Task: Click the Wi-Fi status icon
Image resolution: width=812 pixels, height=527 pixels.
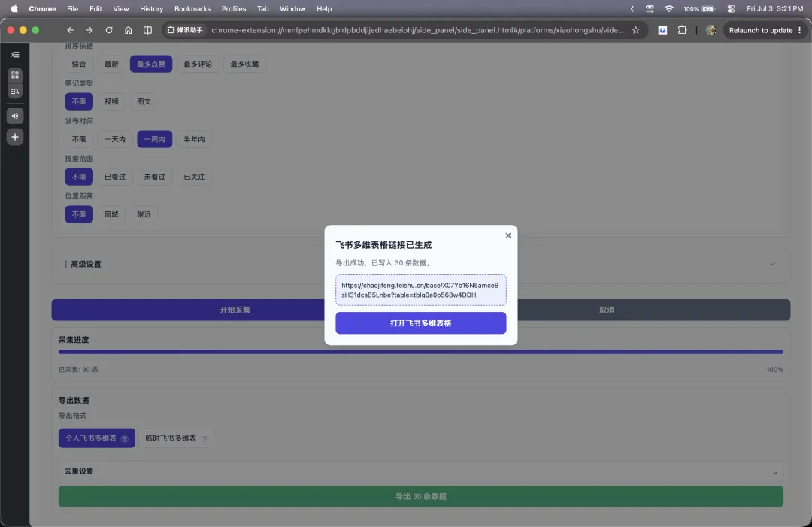Action: click(x=669, y=9)
